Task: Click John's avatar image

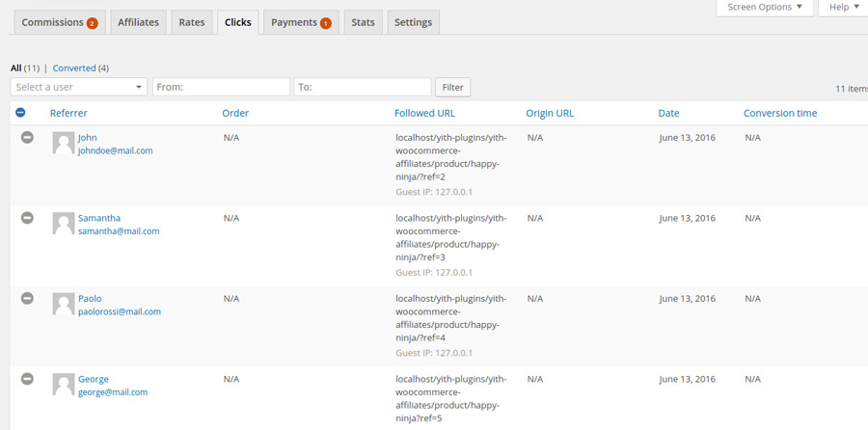Action: (64, 144)
